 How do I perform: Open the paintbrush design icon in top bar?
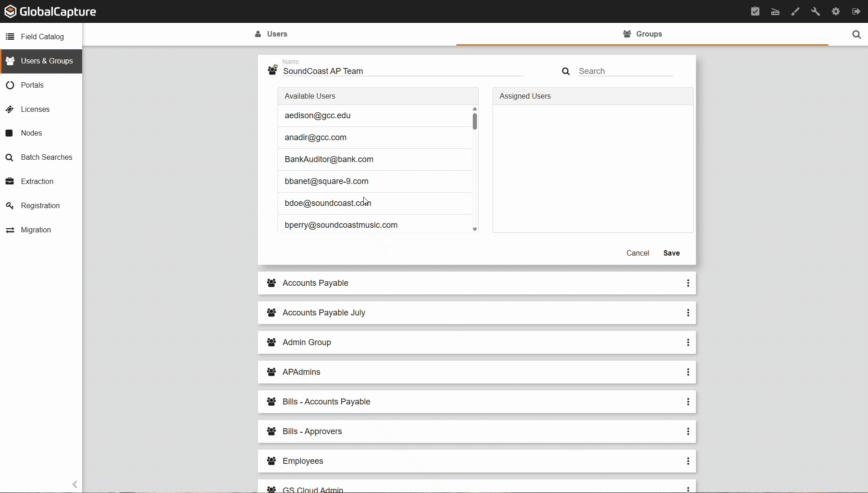point(795,11)
